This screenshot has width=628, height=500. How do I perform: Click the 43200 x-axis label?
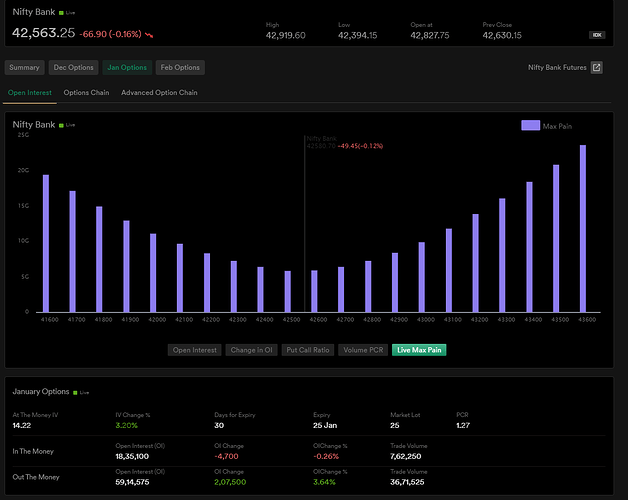coord(479,319)
